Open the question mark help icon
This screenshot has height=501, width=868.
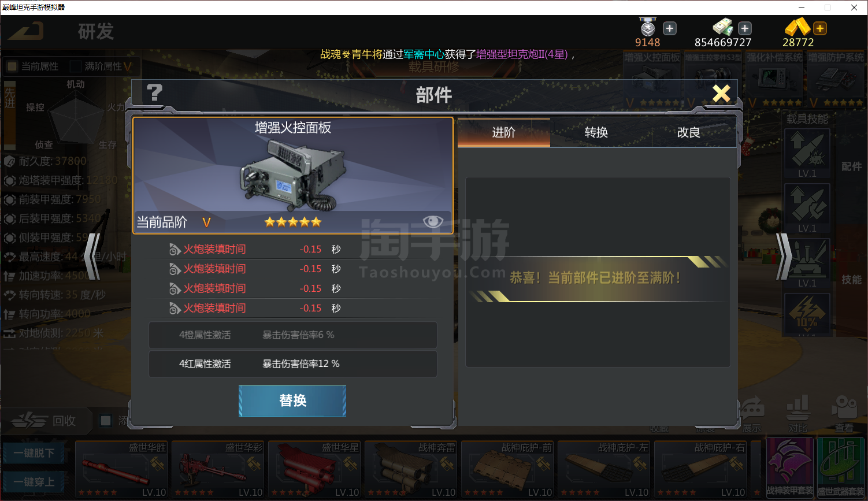point(154,93)
